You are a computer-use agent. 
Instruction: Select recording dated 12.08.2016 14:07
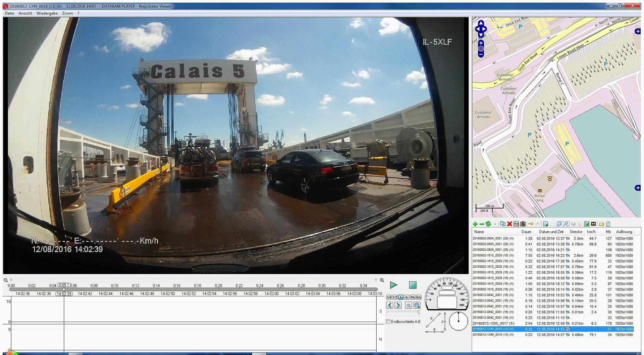[x=553, y=335]
